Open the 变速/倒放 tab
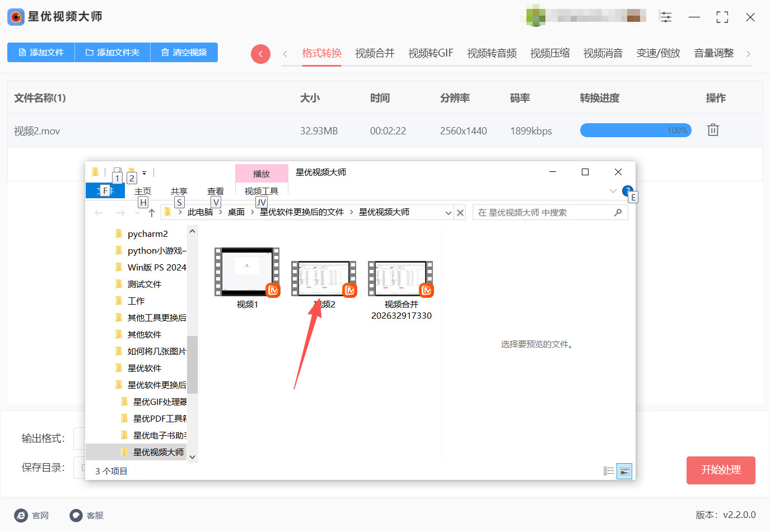Viewport: 770px width, 532px height. 659,53
